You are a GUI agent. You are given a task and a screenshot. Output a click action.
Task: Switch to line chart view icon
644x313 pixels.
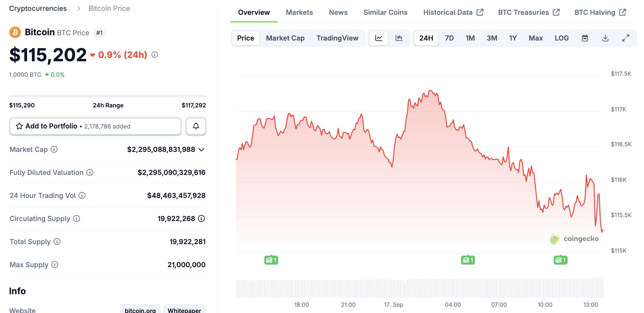[x=379, y=38]
